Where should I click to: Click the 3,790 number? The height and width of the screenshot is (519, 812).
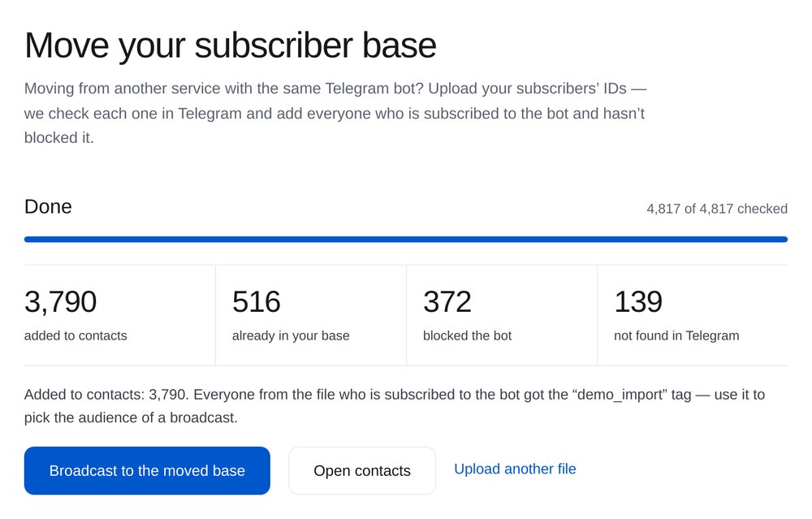coord(61,301)
